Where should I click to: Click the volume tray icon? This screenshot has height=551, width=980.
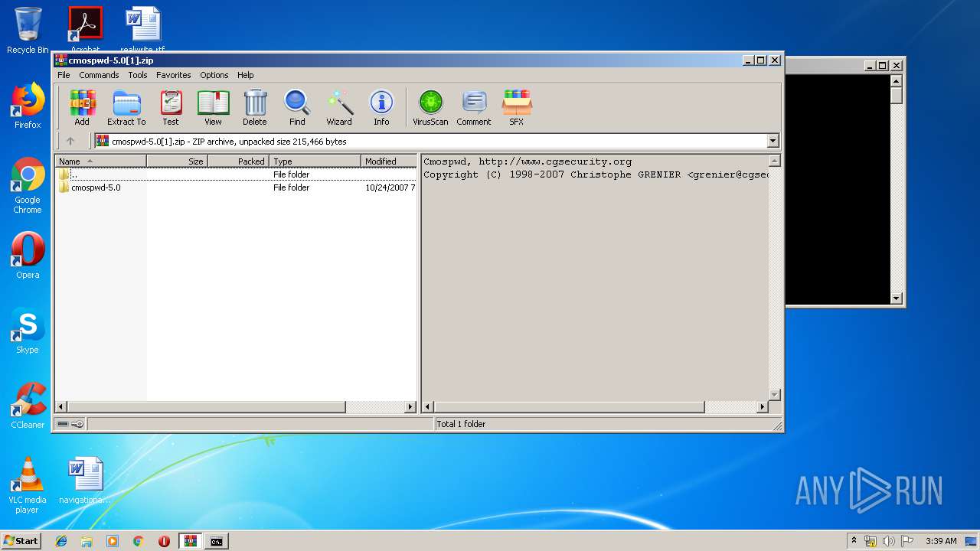[x=889, y=541]
